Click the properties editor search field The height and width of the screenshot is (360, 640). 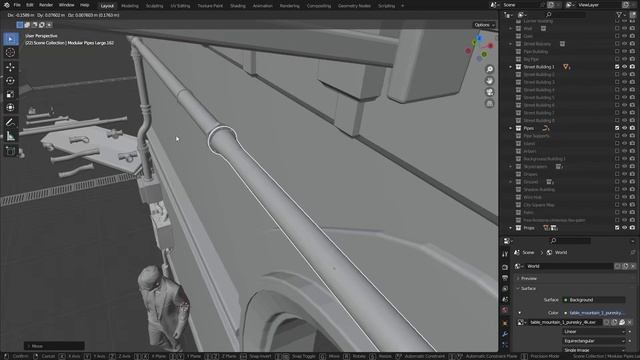(x=569, y=241)
